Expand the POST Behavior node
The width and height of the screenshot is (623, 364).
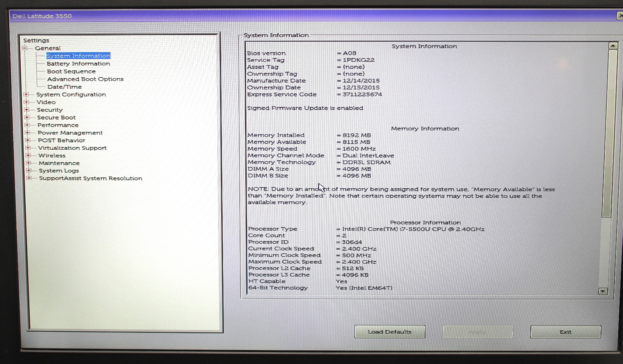click(28, 140)
